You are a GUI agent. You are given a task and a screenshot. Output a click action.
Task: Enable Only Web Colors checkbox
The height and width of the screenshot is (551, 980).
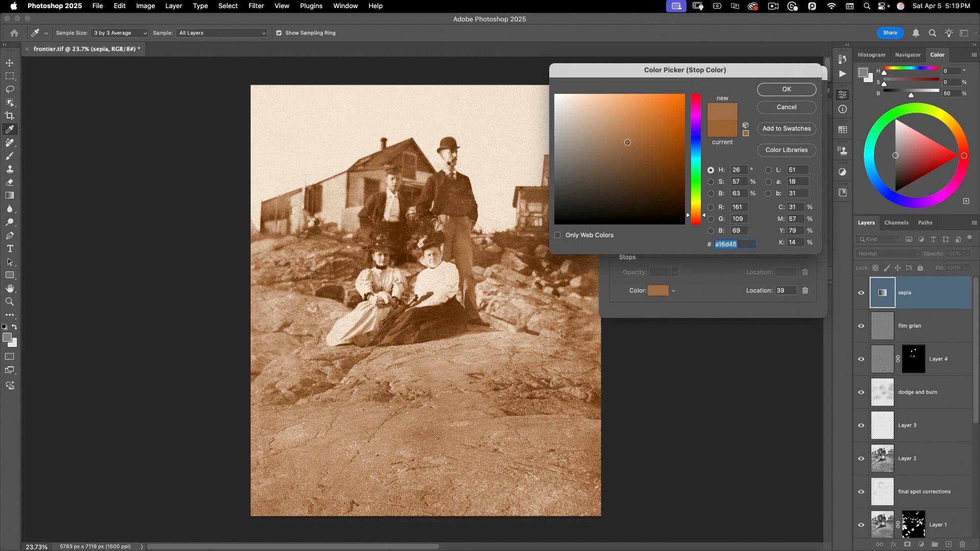point(557,235)
